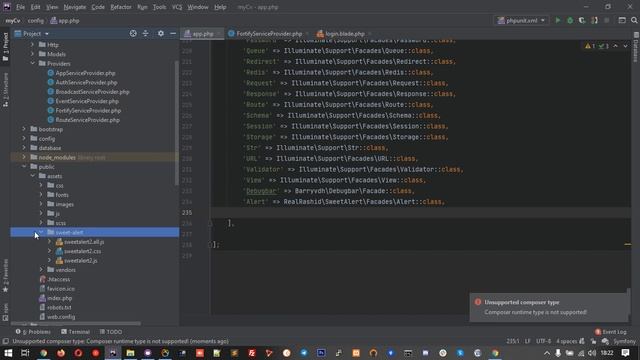Click 4 spaces indent setting in status bar
640x360 pixels.
click(567, 341)
